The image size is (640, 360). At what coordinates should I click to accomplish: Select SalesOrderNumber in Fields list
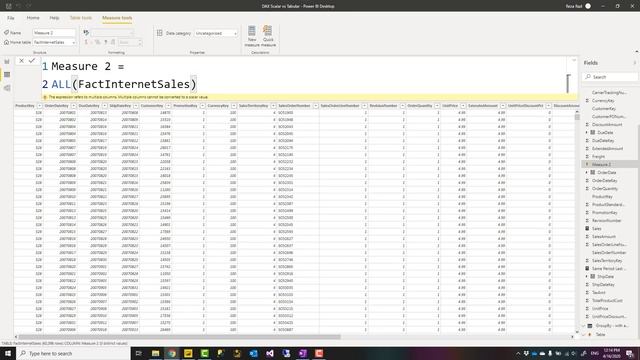(609, 253)
